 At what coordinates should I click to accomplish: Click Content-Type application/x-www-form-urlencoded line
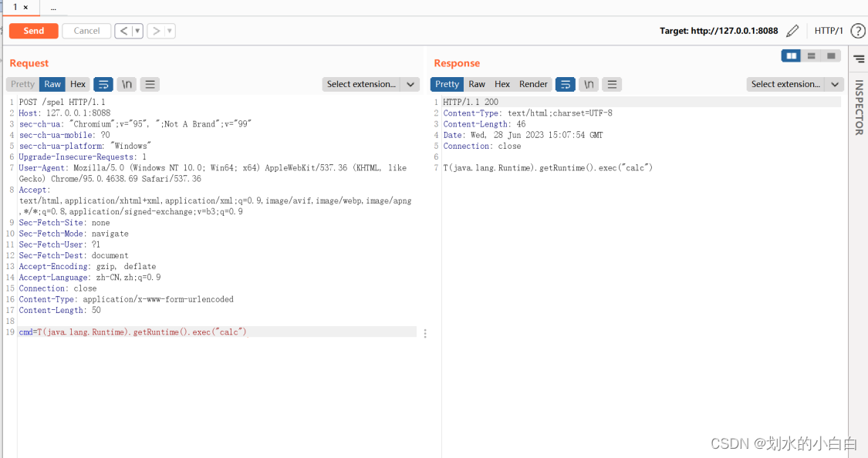coord(127,299)
